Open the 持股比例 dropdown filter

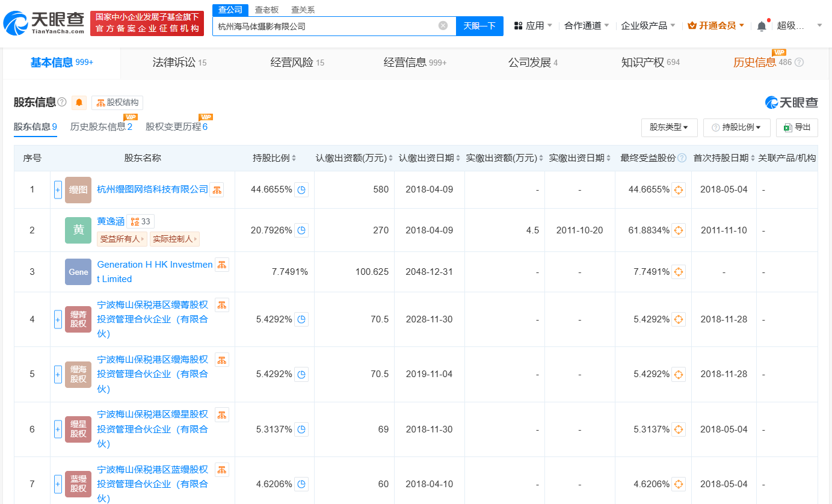click(x=736, y=128)
